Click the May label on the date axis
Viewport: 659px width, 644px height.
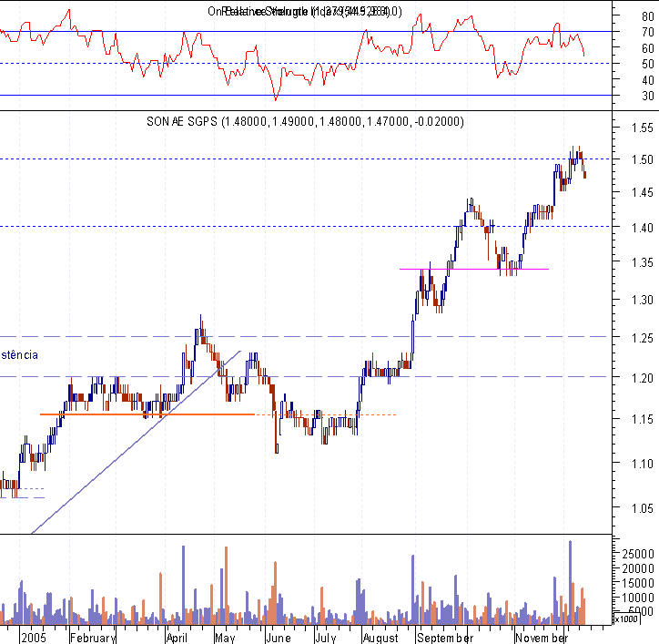225,638
